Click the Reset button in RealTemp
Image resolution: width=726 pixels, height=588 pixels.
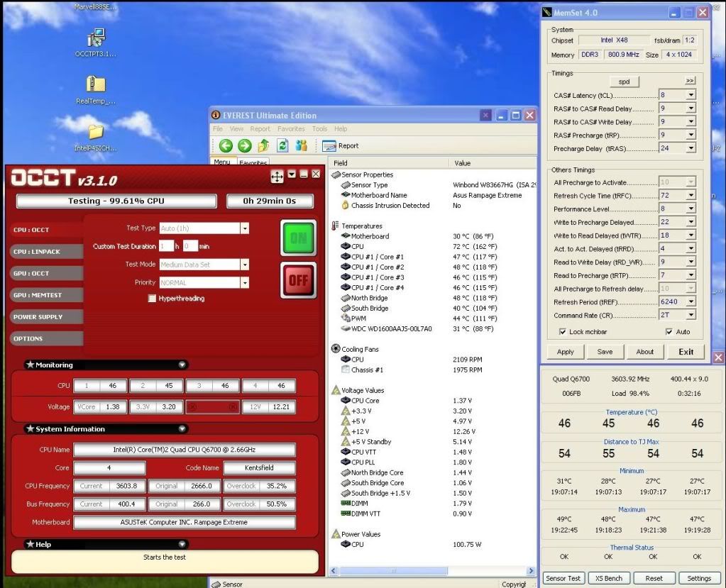click(x=654, y=578)
